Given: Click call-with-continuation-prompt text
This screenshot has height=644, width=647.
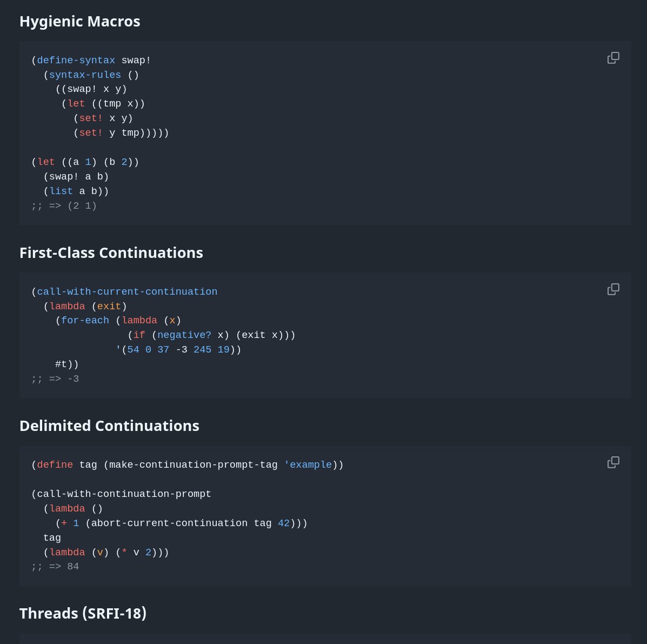Looking at the screenshot, I should 124,494.
